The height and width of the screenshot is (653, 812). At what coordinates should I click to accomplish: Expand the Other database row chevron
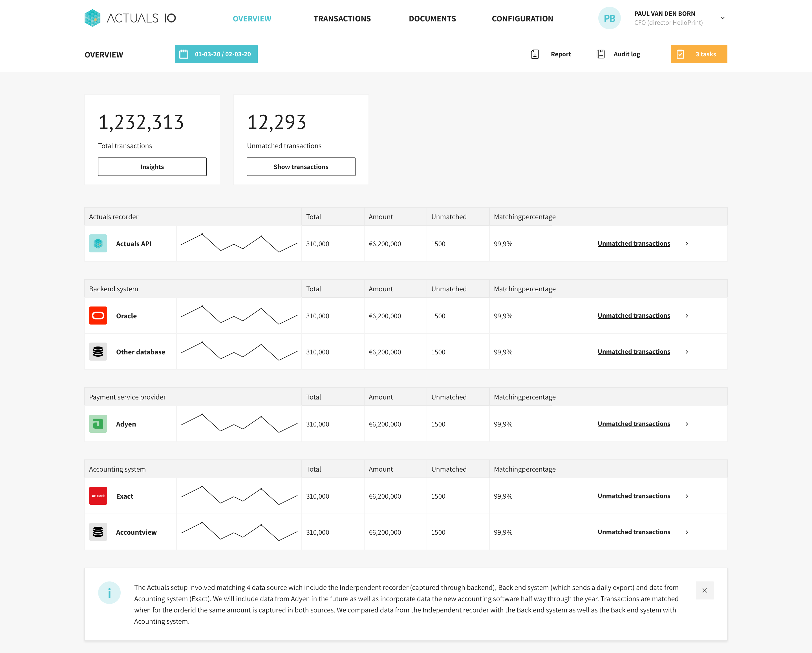tap(687, 352)
